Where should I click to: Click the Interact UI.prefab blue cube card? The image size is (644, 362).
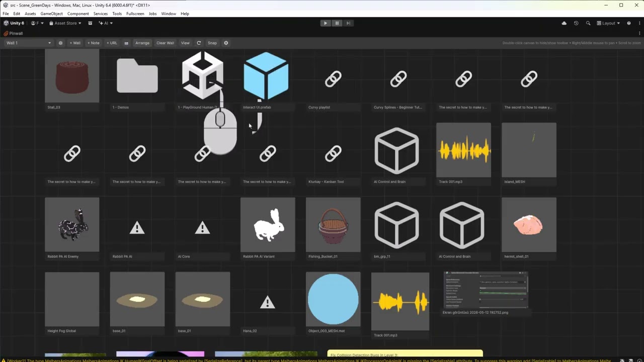click(266, 76)
